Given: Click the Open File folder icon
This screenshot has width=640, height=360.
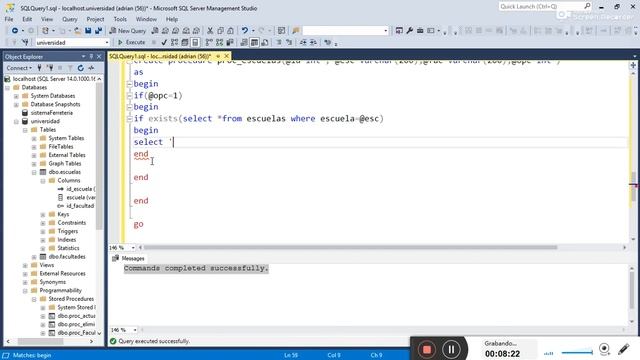Looking at the screenshot, I should click(77, 31).
